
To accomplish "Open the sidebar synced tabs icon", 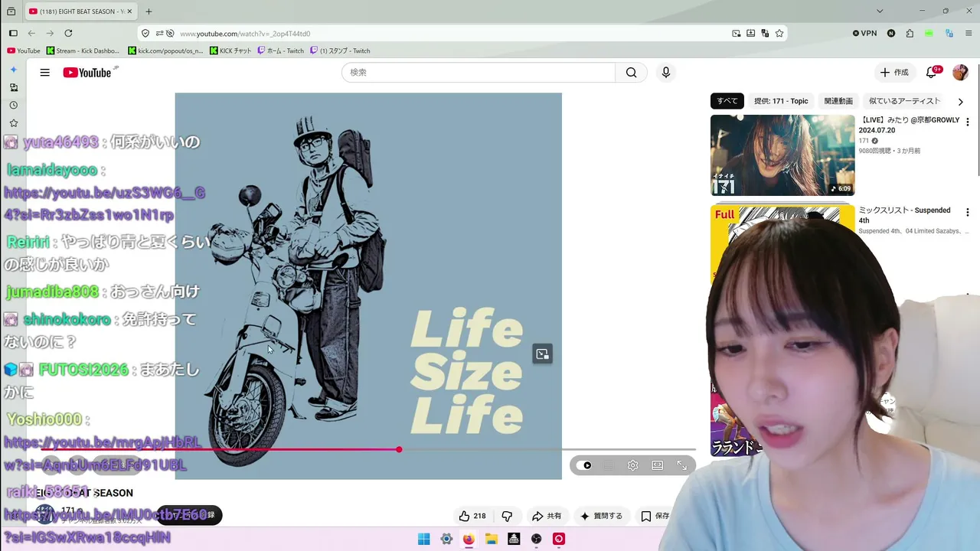I will [13, 87].
